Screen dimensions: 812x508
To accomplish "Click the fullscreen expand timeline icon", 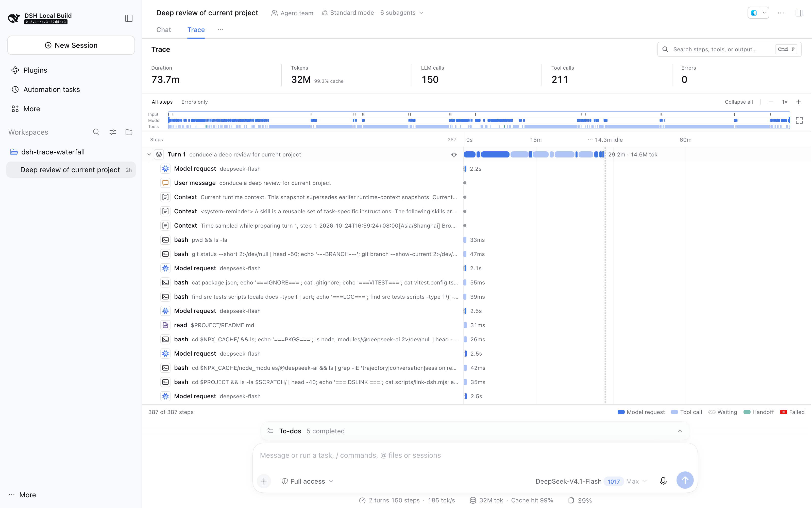I will pos(799,120).
